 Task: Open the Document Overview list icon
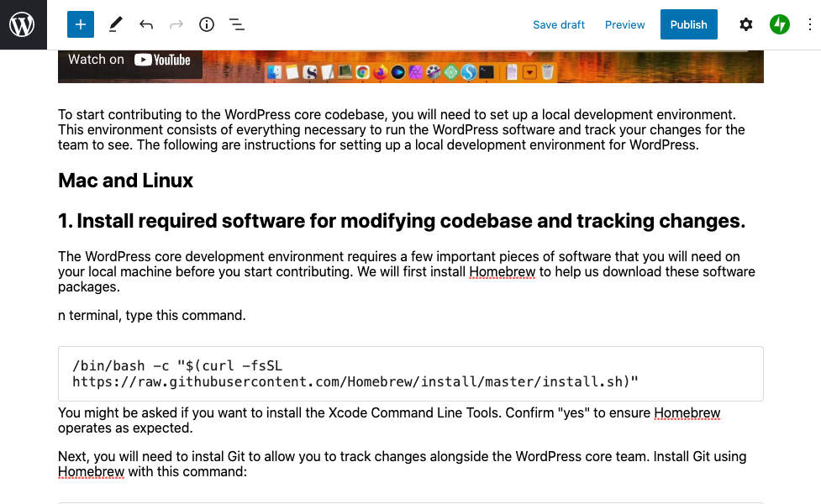click(237, 24)
